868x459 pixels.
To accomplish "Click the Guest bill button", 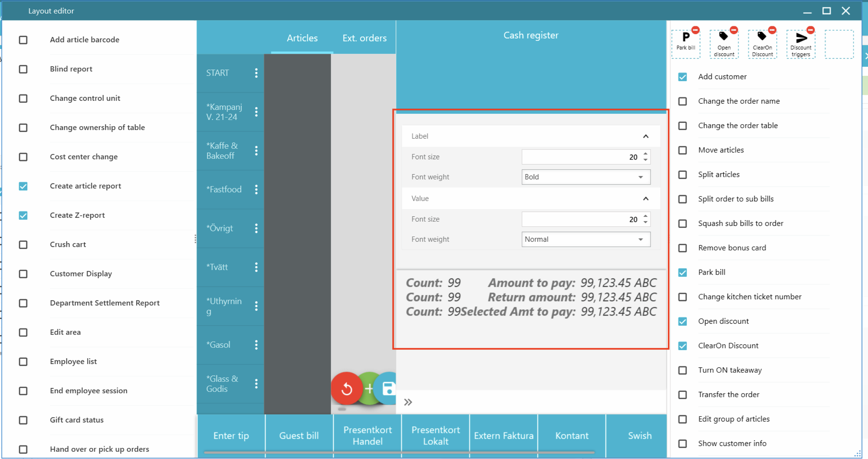I will [299, 435].
